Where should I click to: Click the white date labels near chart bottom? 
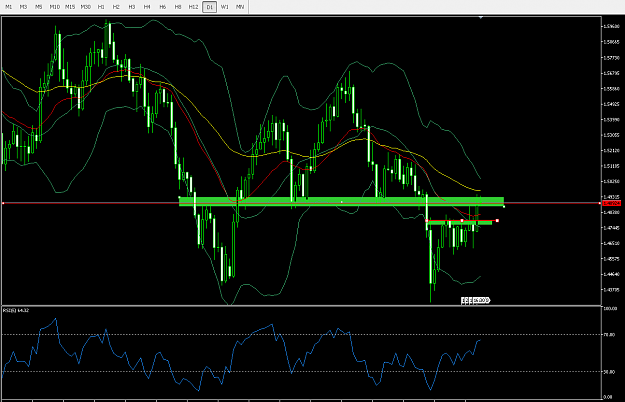coord(476,300)
